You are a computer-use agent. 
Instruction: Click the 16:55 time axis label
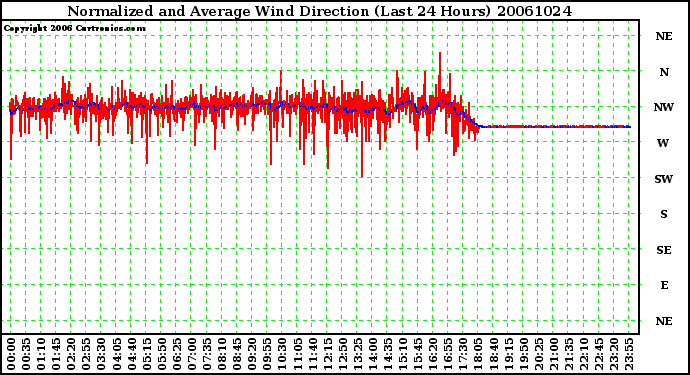click(x=448, y=354)
